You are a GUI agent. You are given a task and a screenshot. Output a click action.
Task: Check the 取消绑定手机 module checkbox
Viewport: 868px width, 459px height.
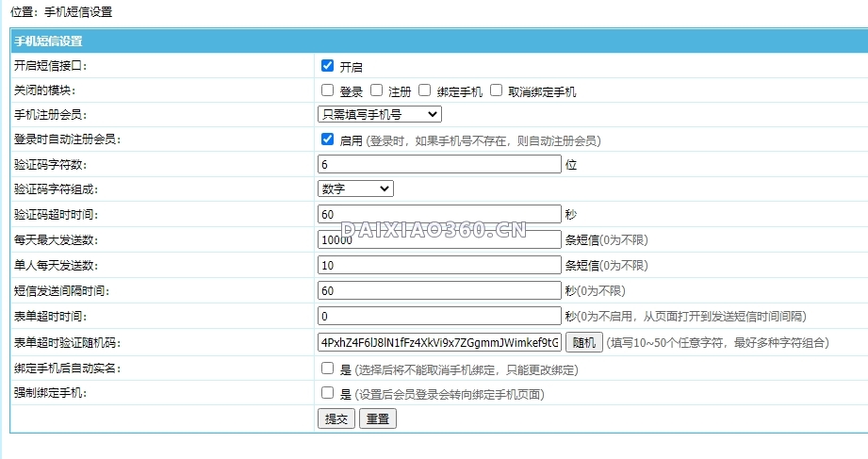[x=497, y=91]
